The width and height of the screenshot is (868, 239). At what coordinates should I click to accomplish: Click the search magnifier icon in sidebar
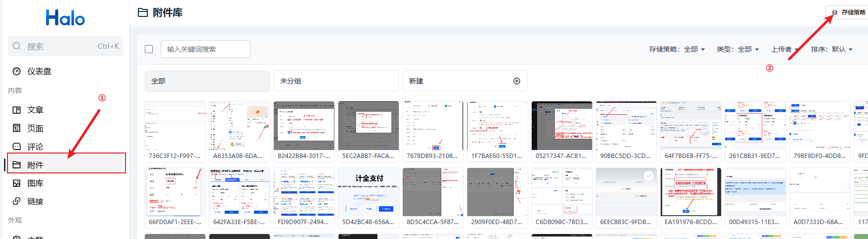coord(17,46)
